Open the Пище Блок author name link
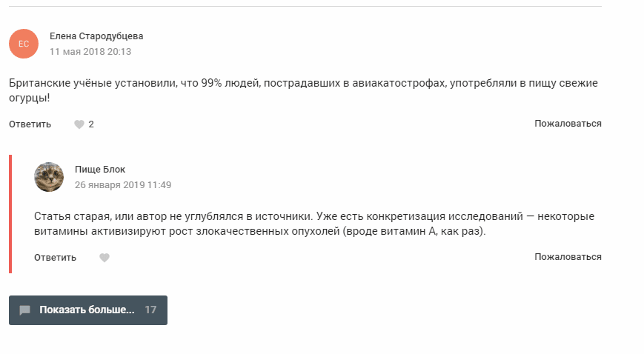644x354 pixels. 100,170
